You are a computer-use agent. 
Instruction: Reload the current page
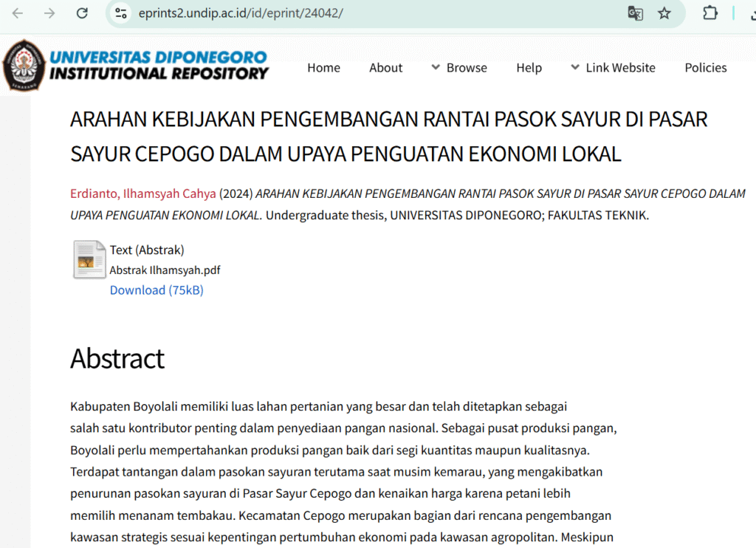[82, 13]
